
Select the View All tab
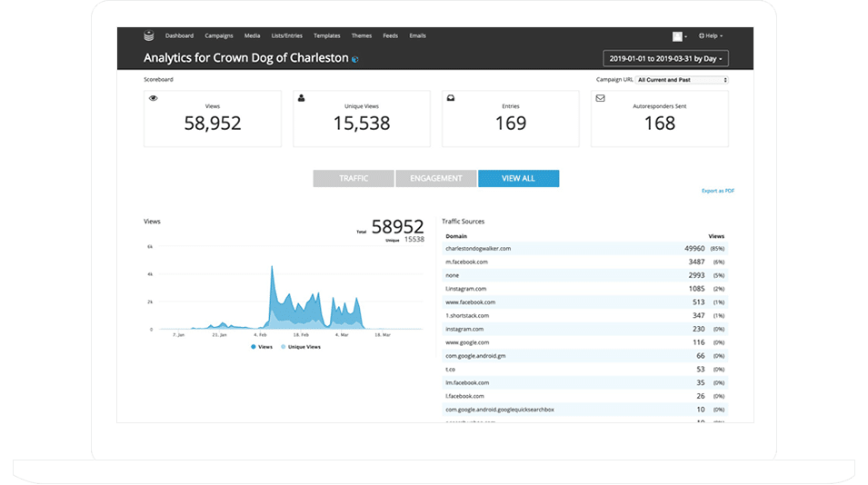pyautogui.click(x=518, y=178)
